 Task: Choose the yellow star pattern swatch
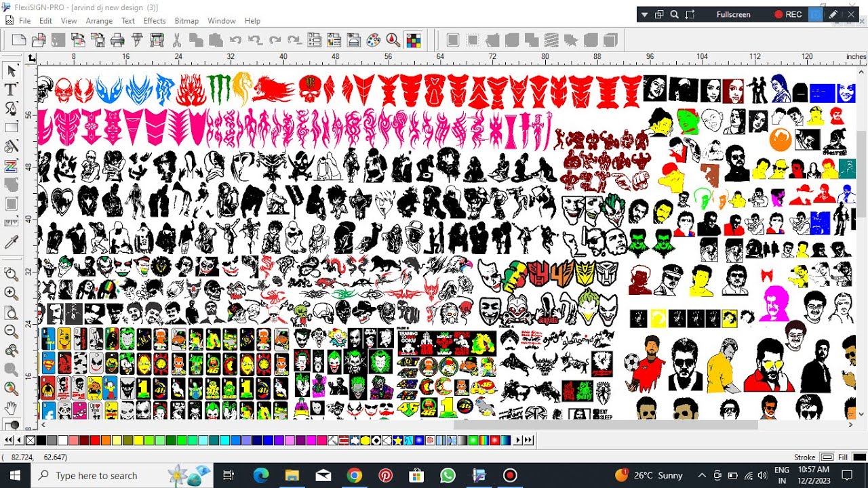pyautogui.click(x=398, y=440)
